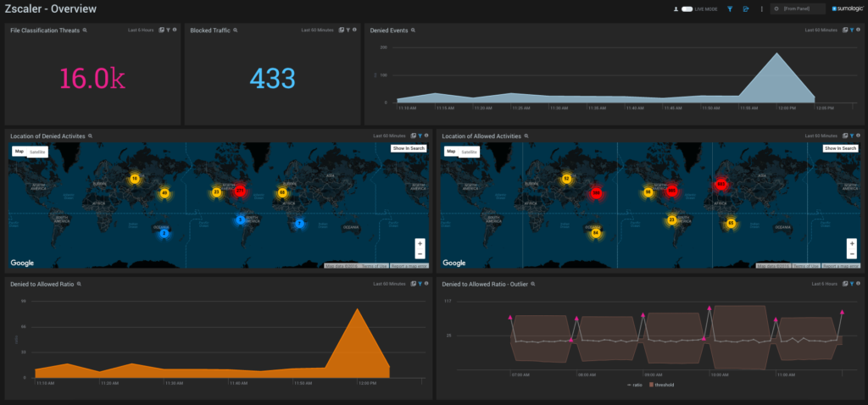Show info for Blocked Traffic panel
868x405 pixels.
point(354,30)
